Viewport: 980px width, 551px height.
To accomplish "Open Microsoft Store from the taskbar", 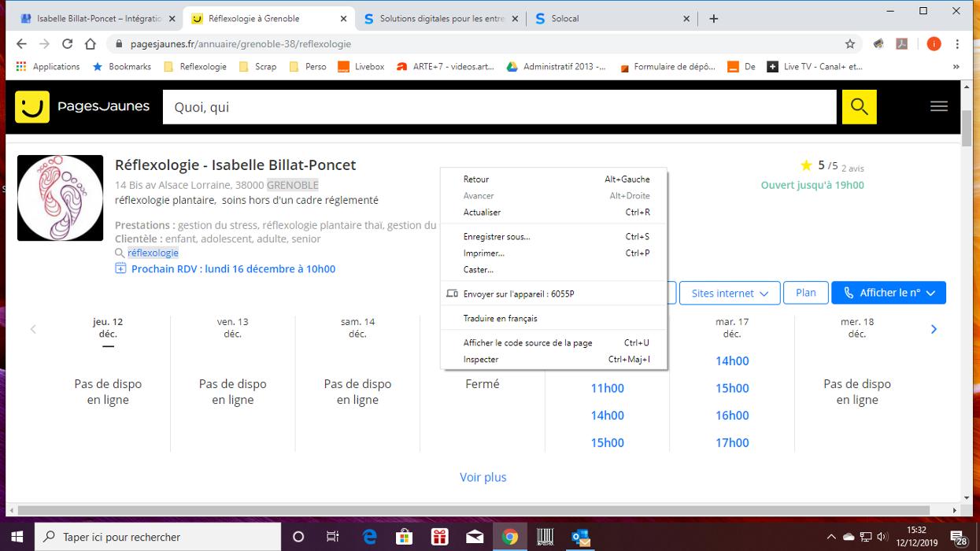I will click(x=404, y=537).
